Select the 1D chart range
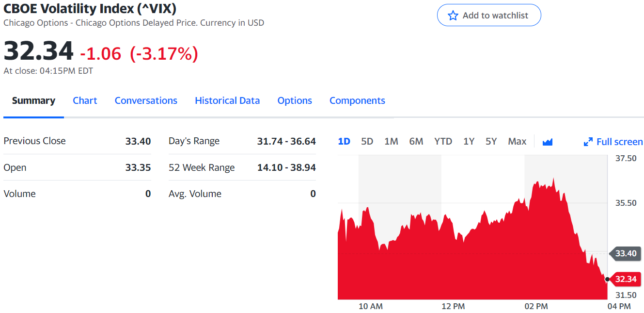Image resolution: width=644 pixels, height=313 pixels. click(344, 141)
